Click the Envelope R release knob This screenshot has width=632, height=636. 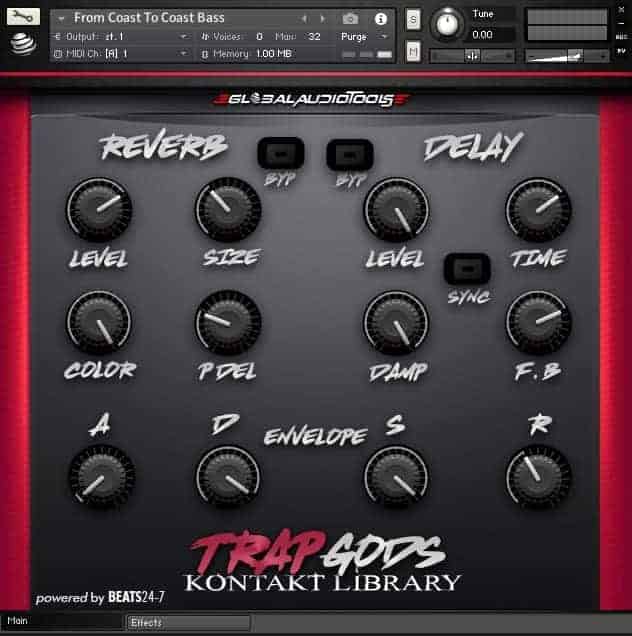pos(538,477)
